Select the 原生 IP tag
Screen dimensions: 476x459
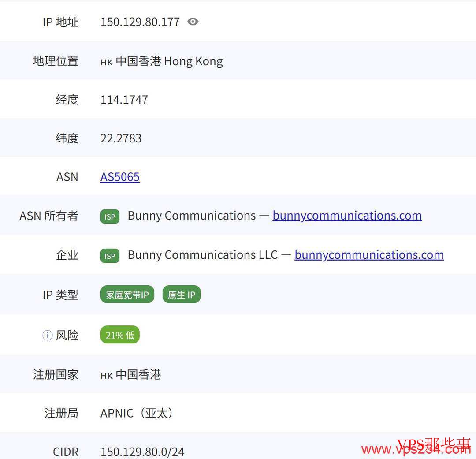coord(182,295)
